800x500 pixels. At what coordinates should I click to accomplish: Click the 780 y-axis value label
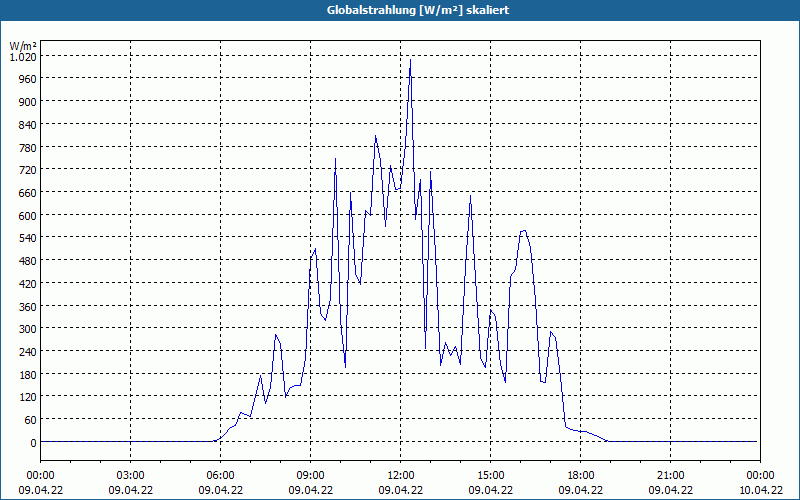click(x=28, y=147)
